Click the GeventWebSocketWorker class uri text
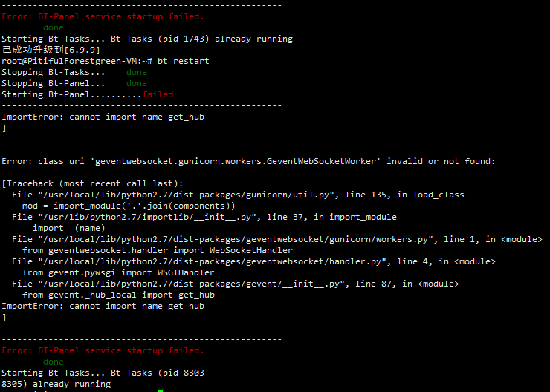The image size is (550, 392). [236, 162]
